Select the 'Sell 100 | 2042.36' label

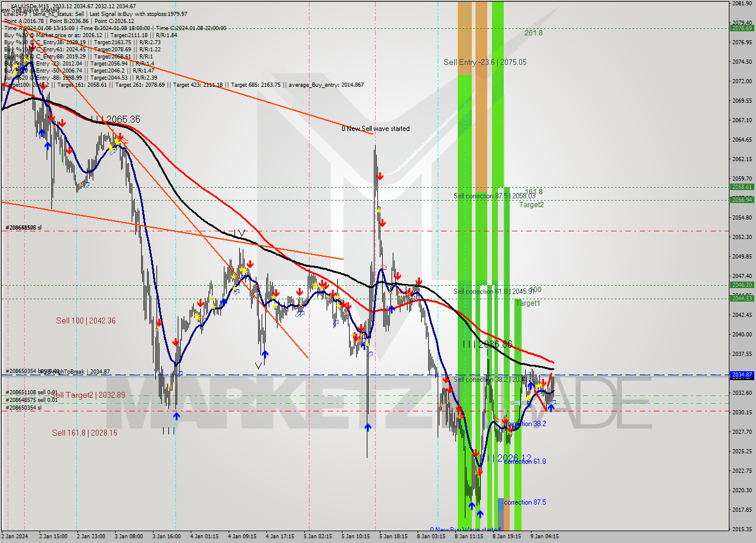pos(86,320)
